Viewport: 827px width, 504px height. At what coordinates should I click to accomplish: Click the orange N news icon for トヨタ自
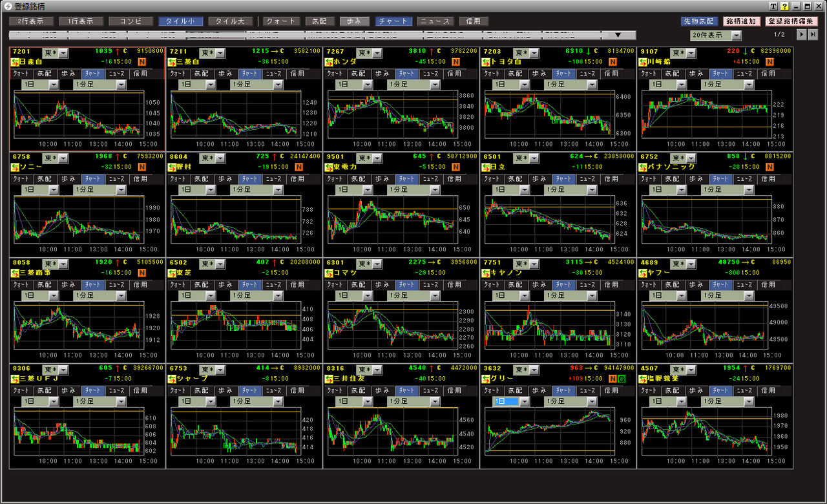(613, 62)
